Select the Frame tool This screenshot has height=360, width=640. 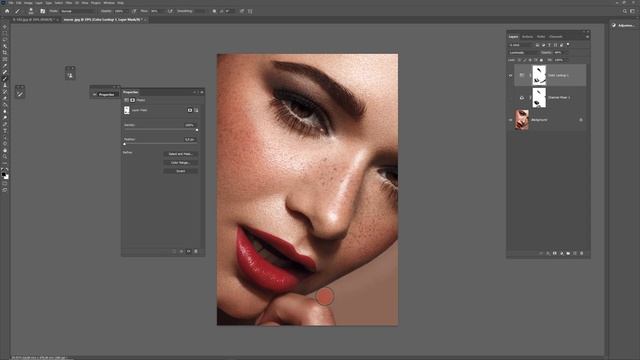click(x=5, y=59)
